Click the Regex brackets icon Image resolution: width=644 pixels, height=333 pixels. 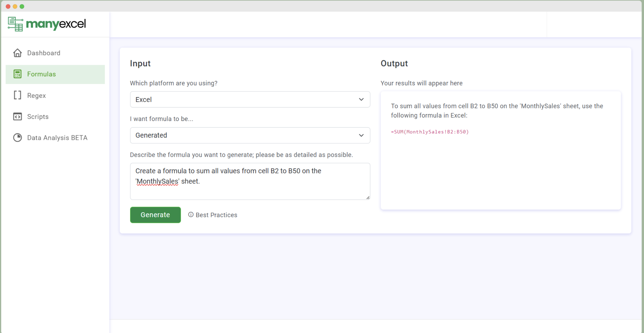click(17, 95)
